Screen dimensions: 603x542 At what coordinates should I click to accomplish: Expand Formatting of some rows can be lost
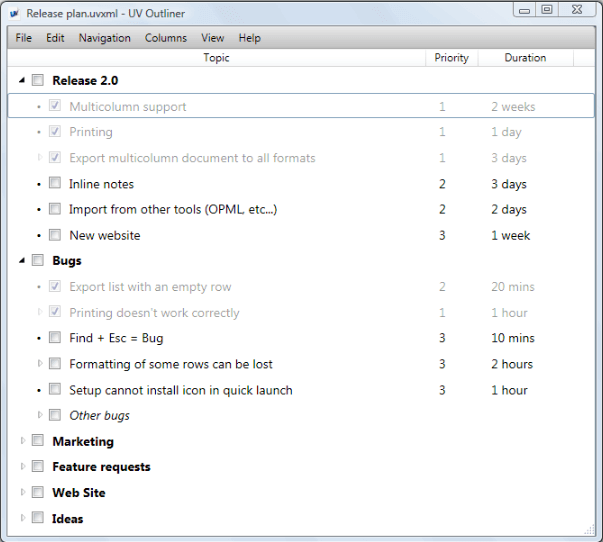[40, 364]
